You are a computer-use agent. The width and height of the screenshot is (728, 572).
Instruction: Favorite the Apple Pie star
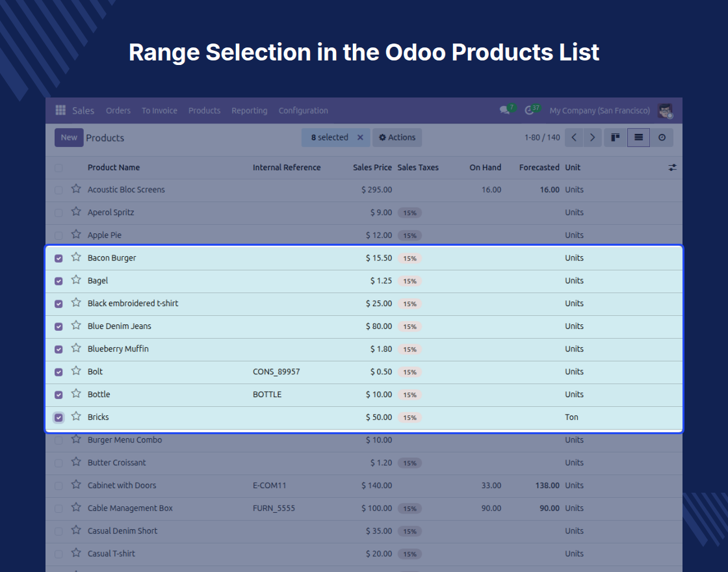click(76, 234)
